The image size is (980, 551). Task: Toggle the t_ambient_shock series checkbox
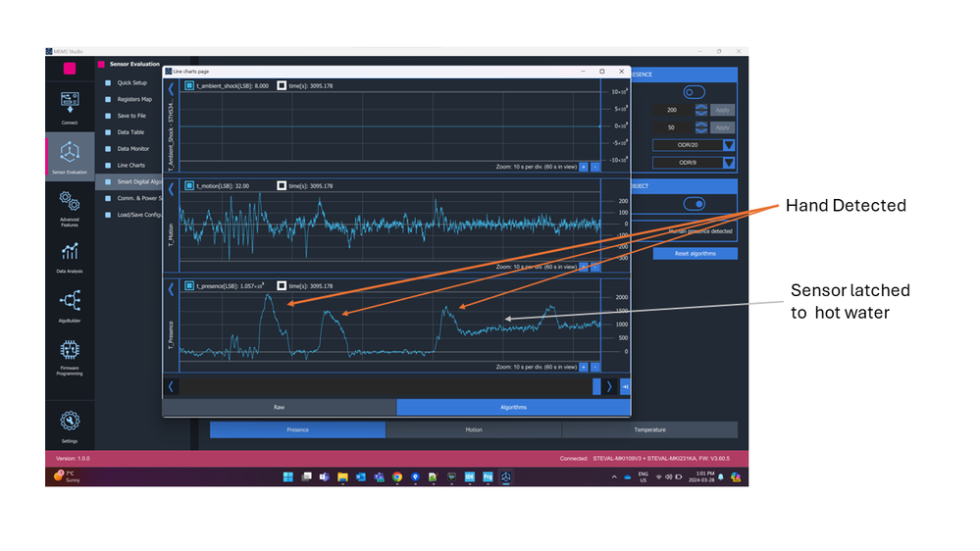(188, 85)
